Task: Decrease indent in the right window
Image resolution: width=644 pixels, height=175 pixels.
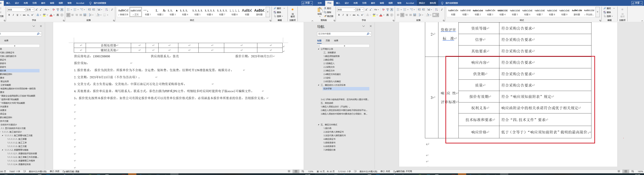Action: point(419,10)
